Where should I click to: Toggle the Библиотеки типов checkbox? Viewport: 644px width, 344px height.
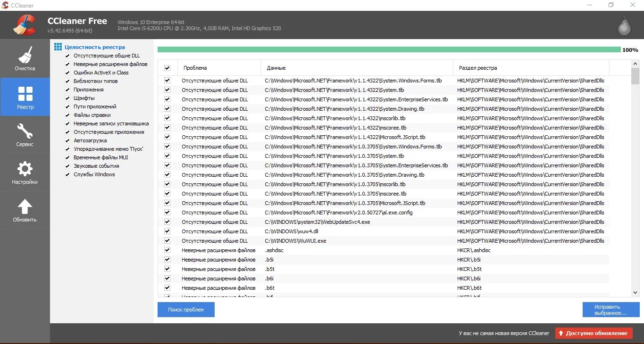67,81
